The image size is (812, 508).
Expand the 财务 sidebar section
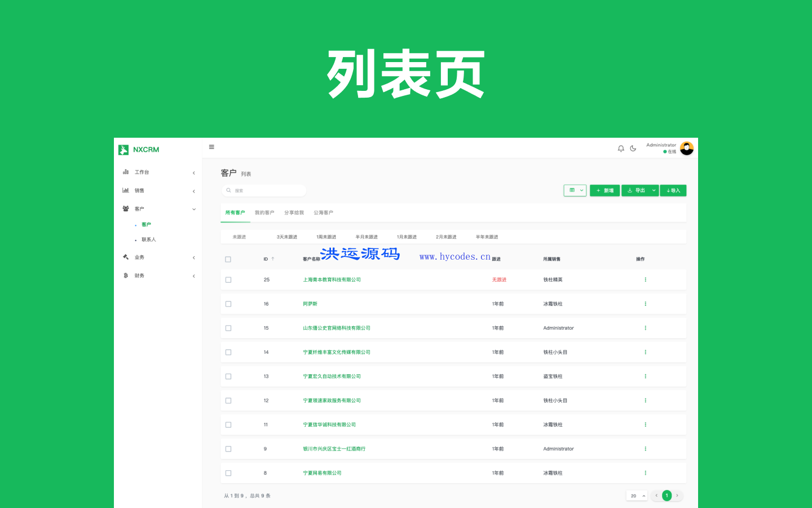pyautogui.click(x=194, y=276)
